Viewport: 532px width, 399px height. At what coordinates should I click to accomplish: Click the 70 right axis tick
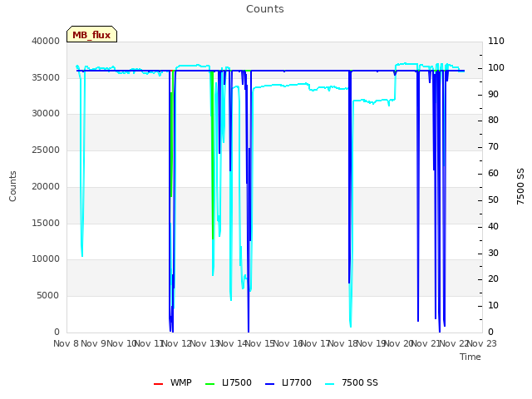coord(493,147)
